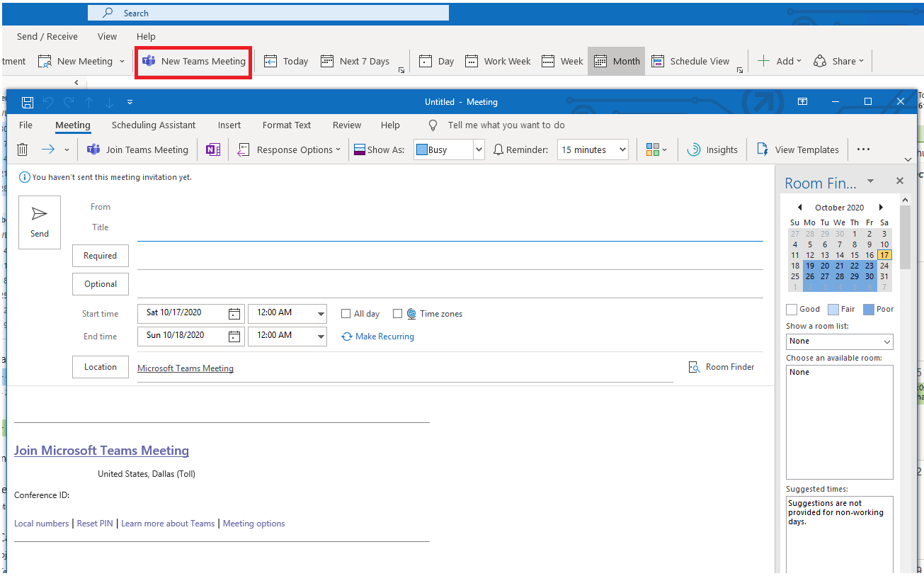
Task: Click the Room Finder pane scrollbar
Action: pyautogui.click(x=905, y=237)
